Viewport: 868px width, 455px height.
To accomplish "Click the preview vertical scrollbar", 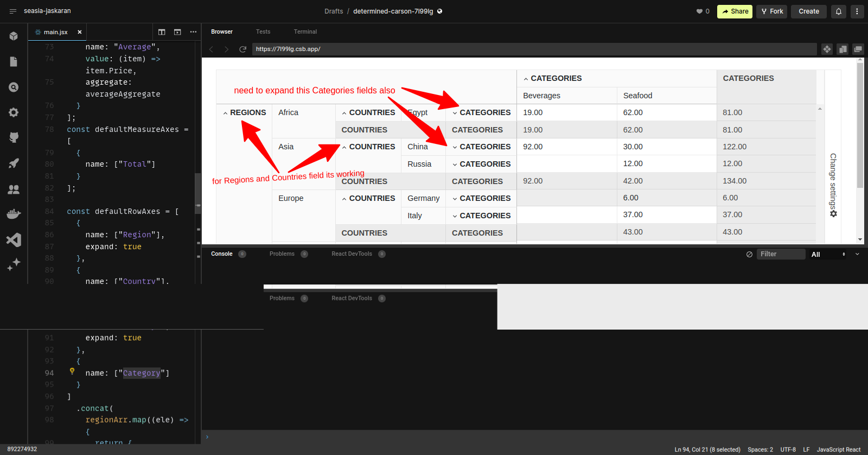I will [x=860, y=125].
